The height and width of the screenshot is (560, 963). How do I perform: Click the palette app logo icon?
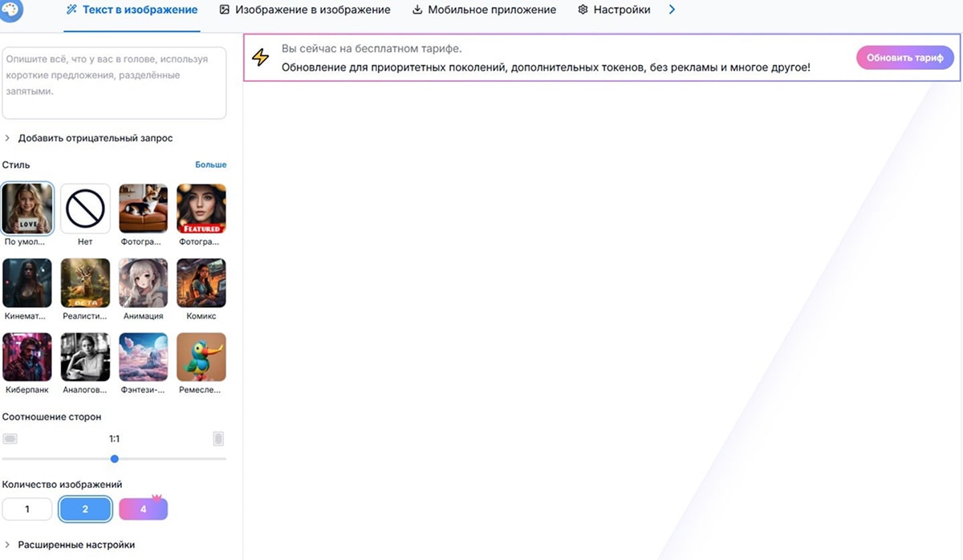[x=12, y=10]
